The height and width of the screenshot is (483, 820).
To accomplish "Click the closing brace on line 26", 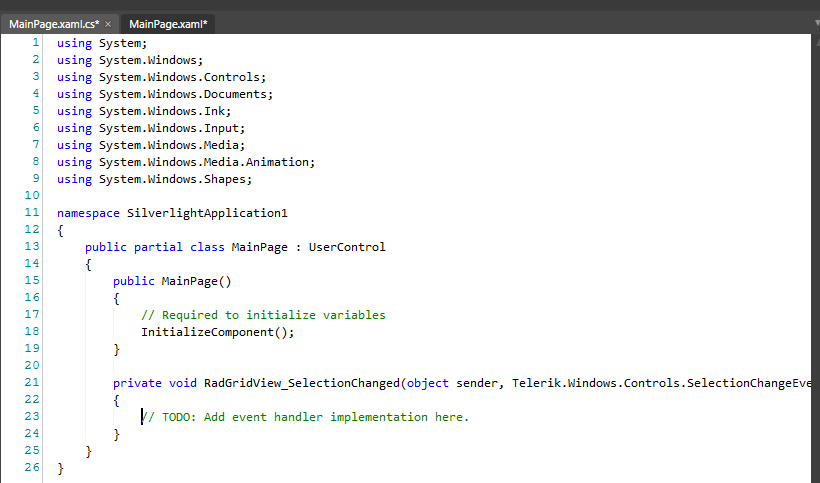I will click(x=61, y=468).
